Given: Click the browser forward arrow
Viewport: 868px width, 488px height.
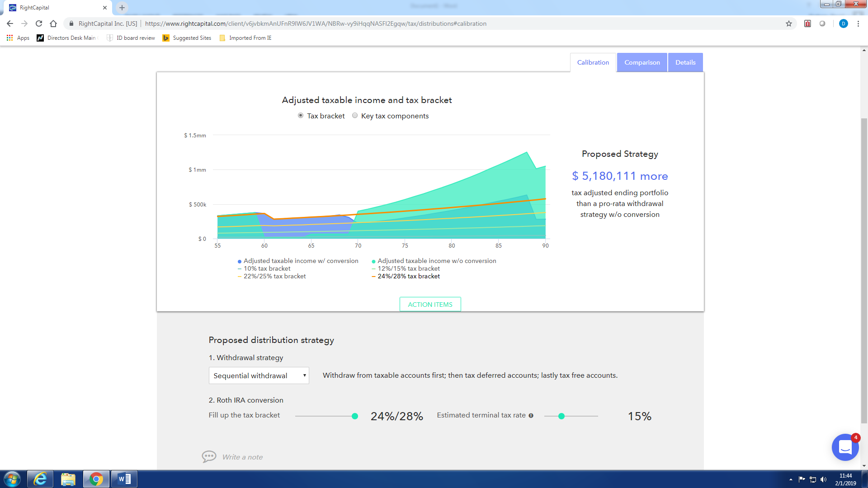Looking at the screenshot, I should click(24, 23).
